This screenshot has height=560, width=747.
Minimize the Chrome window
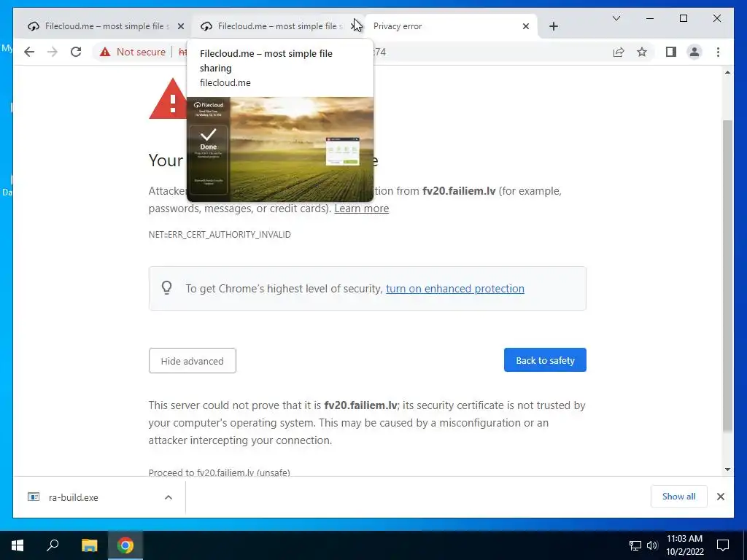pos(650,18)
